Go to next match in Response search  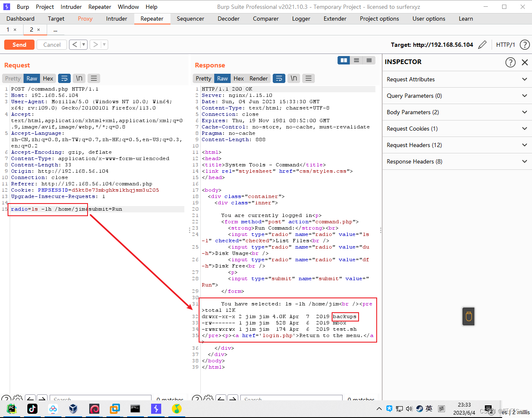[x=233, y=398]
